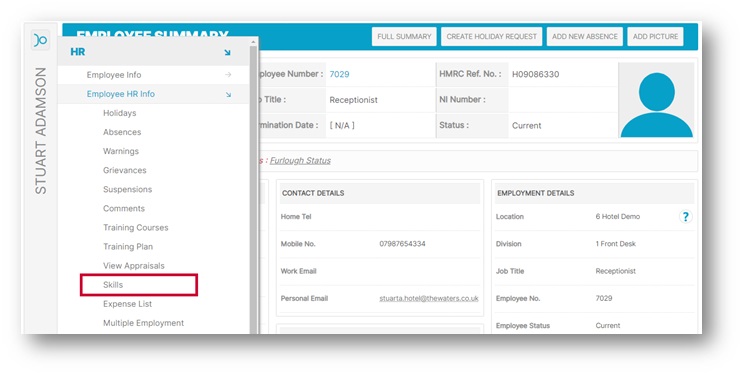The height and width of the screenshot is (376, 744).
Task: Open the help question mark beside Location
Action: pyautogui.click(x=685, y=217)
